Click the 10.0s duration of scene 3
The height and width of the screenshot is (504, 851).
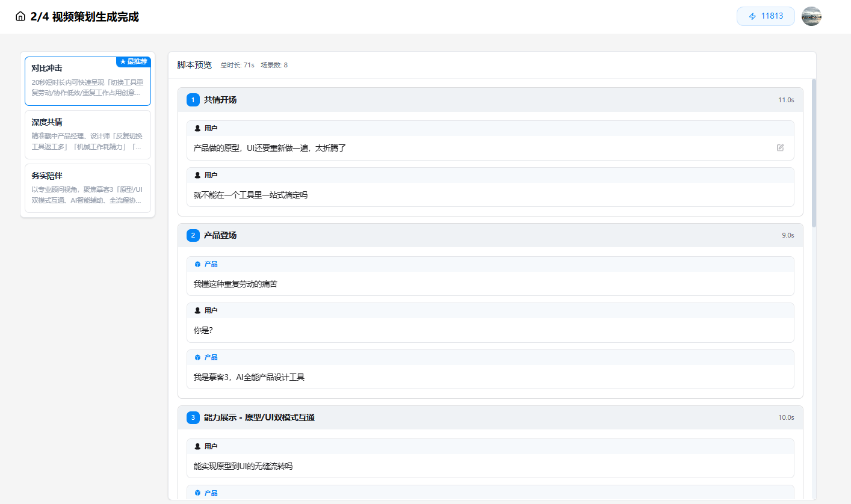[x=786, y=417]
